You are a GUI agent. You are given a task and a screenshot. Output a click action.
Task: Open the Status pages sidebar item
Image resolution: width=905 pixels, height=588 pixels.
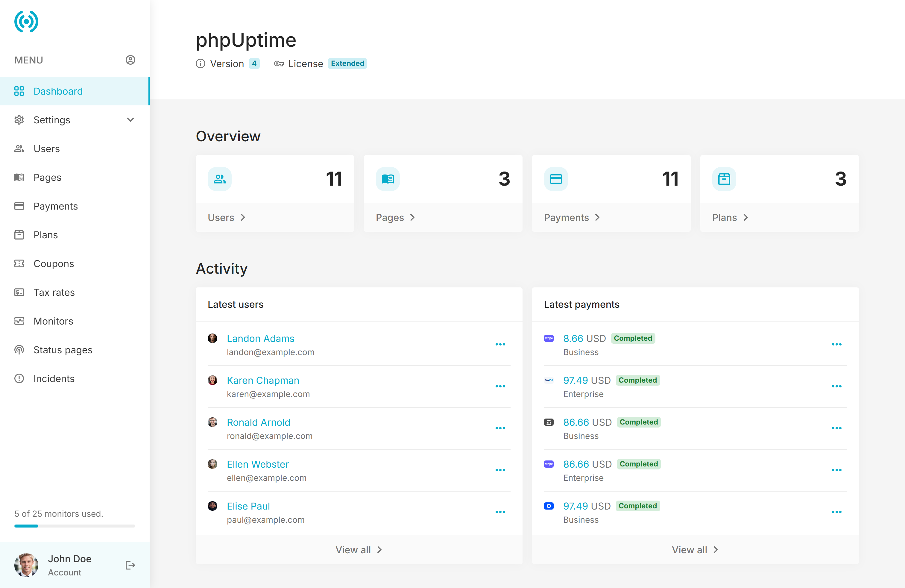(63, 349)
